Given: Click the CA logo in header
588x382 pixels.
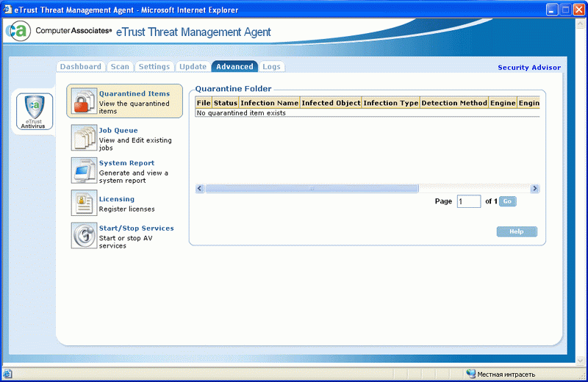Looking at the screenshot, I should 18,31.
